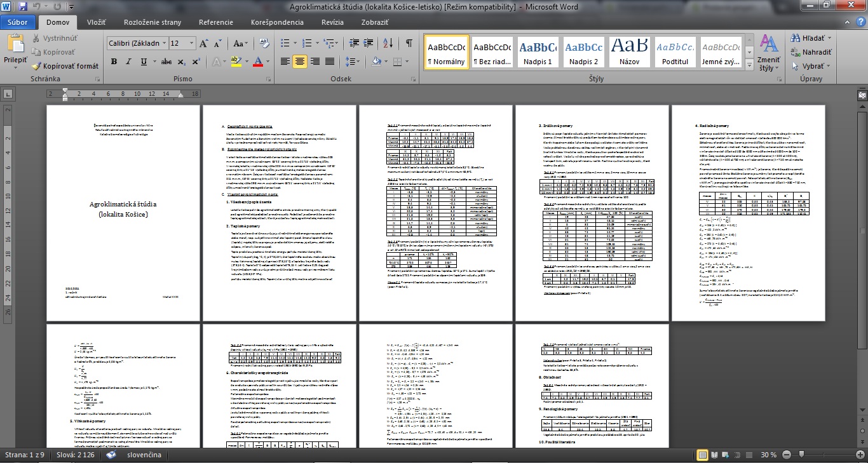The height and width of the screenshot is (463, 868).
Task: Switch to the Revízia tab
Action: pos(332,22)
